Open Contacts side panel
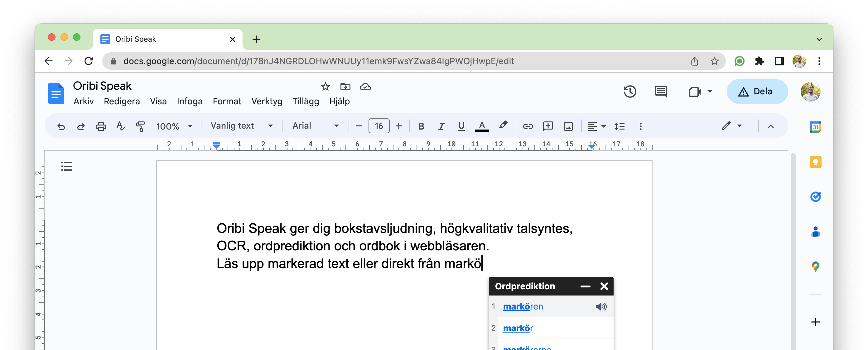Screen dimensions: 868x350 [815, 232]
